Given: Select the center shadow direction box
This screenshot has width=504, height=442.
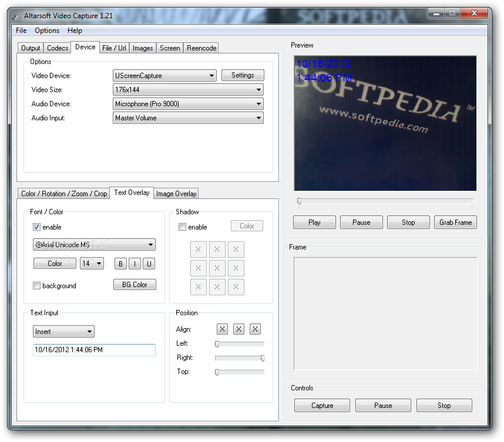Looking at the screenshot, I should tap(217, 268).
